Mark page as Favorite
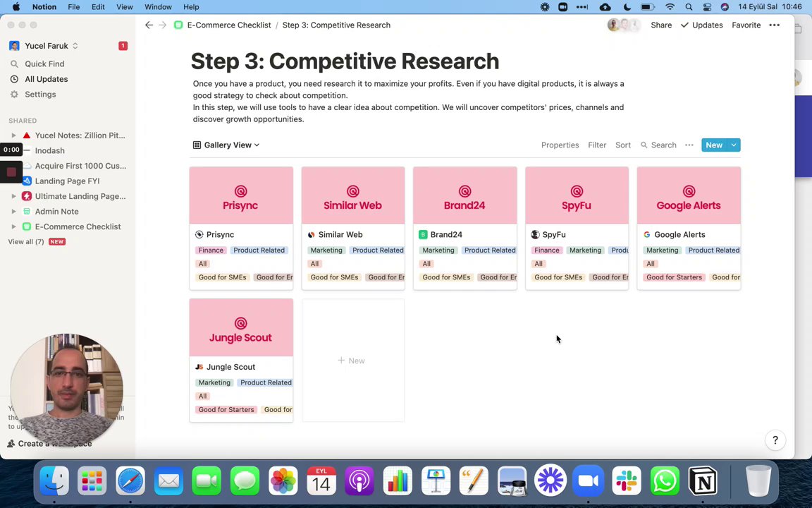 [x=746, y=25]
